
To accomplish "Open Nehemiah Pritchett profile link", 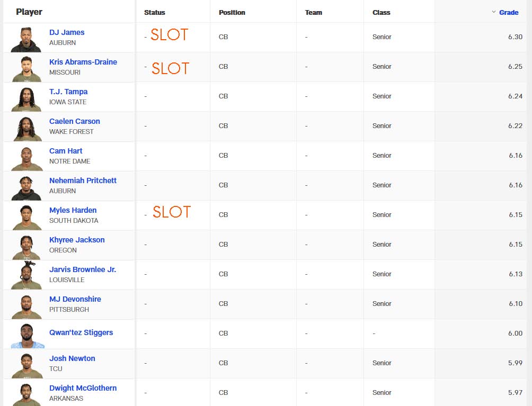I will click(x=83, y=181).
